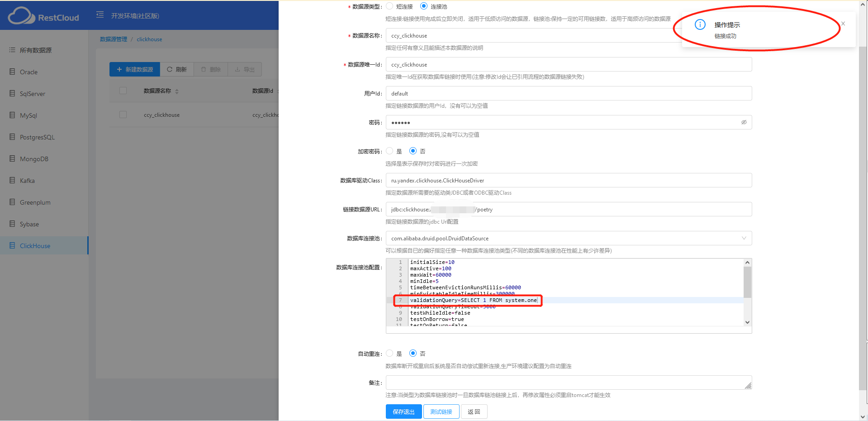The width and height of the screenshot is (868, 421).
Task: Click the RestCloud logo
Action: [43, 16]
